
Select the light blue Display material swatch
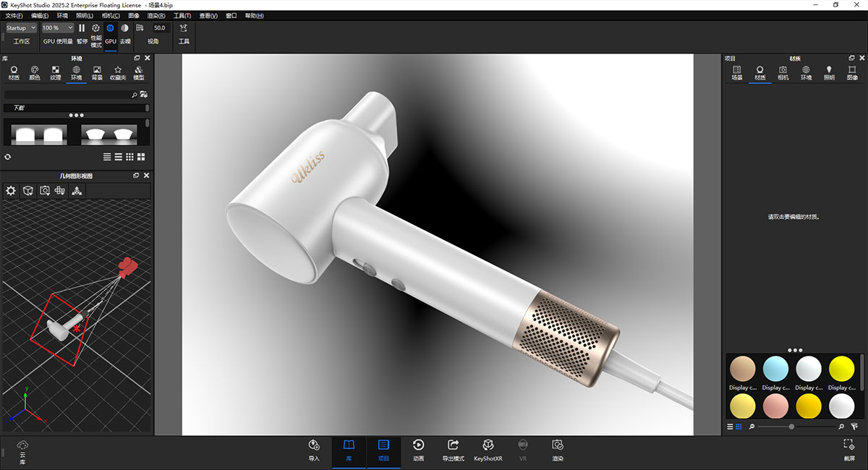click(x=775, y=370)
